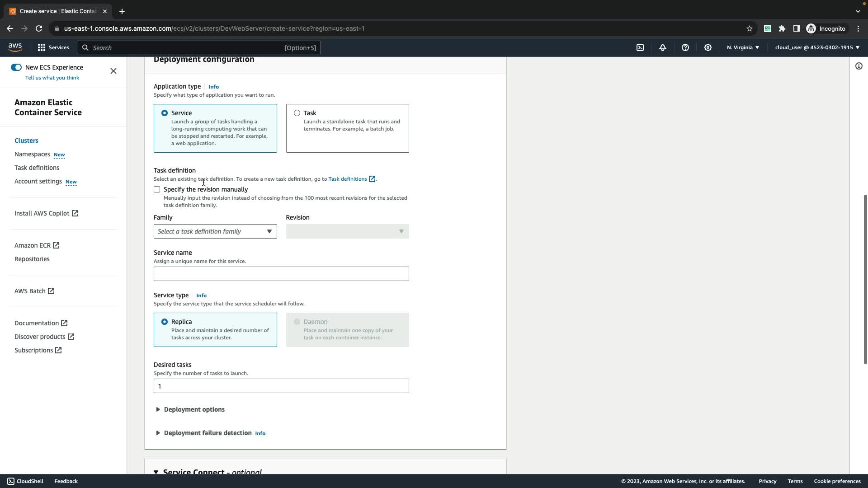Open the N. Virginia region menu
The width and height of the screenshot is (868, 488).
point(743,47)
